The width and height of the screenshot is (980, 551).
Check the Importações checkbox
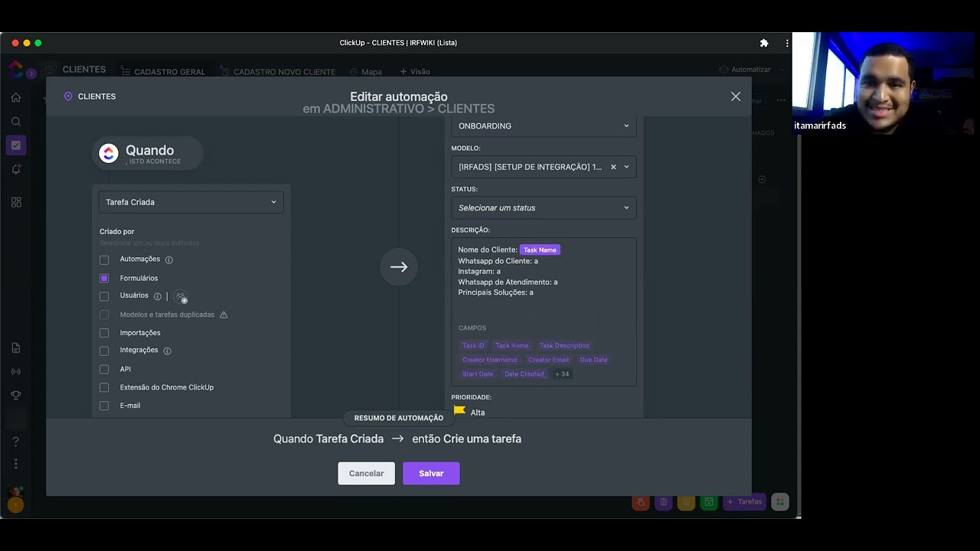(104, 333)
